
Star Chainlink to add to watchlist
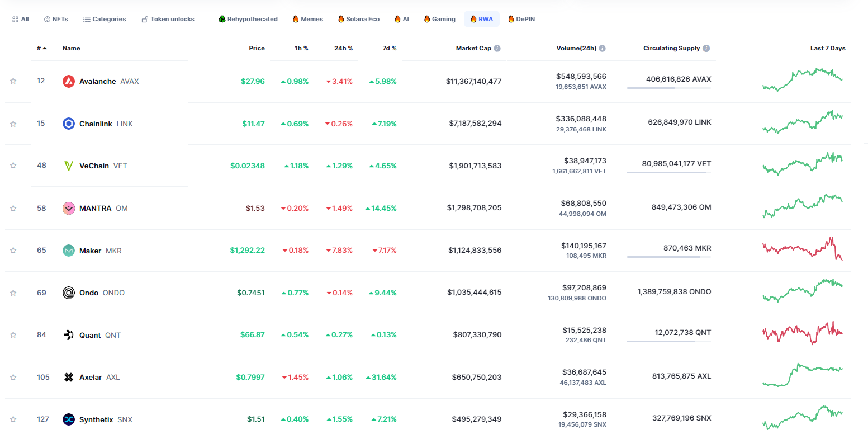[13, 124]
